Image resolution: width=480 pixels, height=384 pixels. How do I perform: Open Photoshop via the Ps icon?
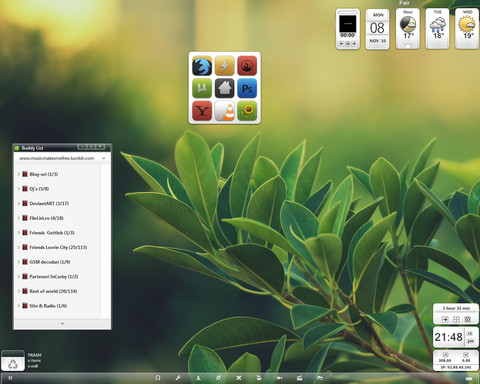pos(247,88)
